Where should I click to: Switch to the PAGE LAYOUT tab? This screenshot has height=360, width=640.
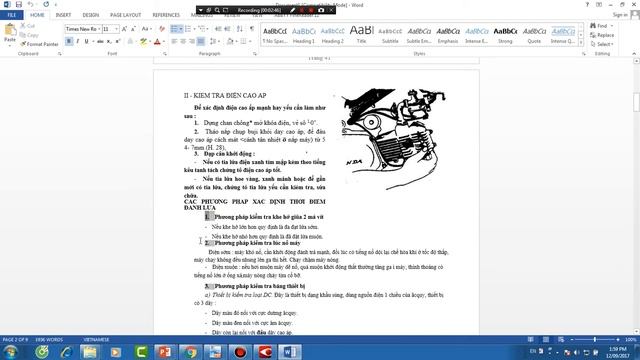[x=125, y=15]
